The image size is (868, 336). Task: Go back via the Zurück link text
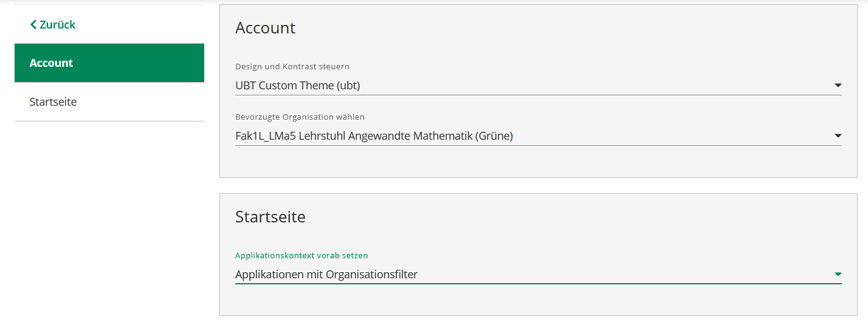click(57, 25)
